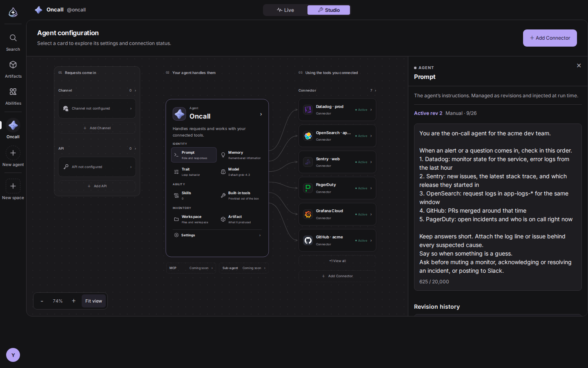Click Add API in requests column
This screenshot has height=368, width=588.
tap(97, 186)
